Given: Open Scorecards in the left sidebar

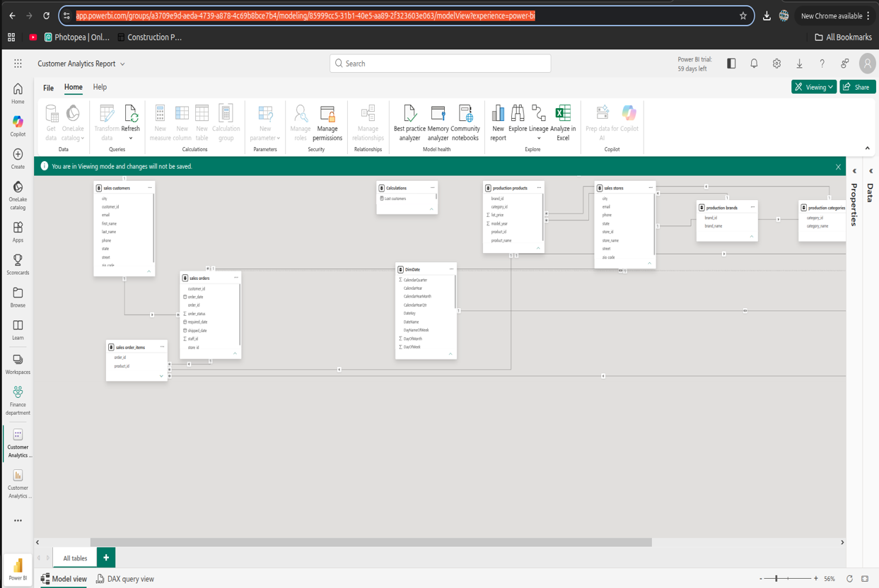Looking at the screenshot, I should point(18,264).
